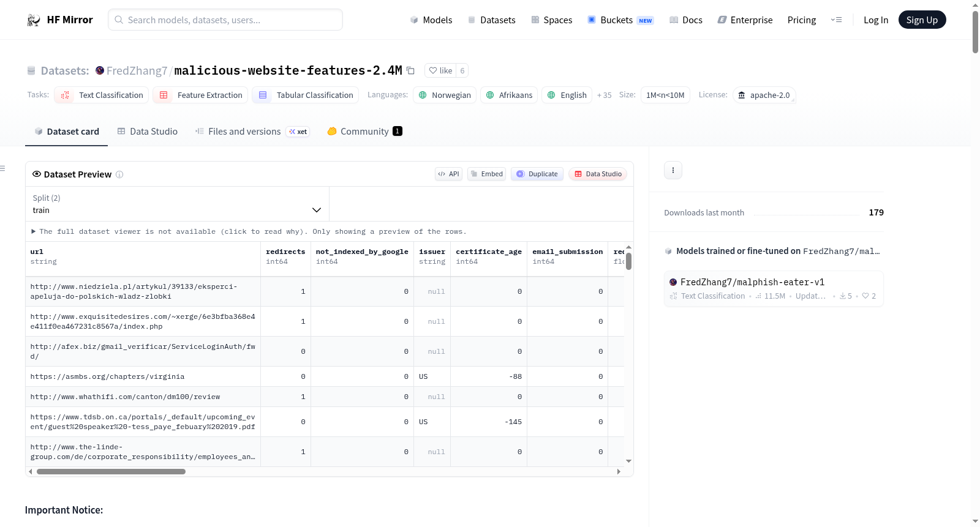This screenshot has width=980, height=527.
Task: Click the scroll-left arrow of the table
Action: (31, 471)
